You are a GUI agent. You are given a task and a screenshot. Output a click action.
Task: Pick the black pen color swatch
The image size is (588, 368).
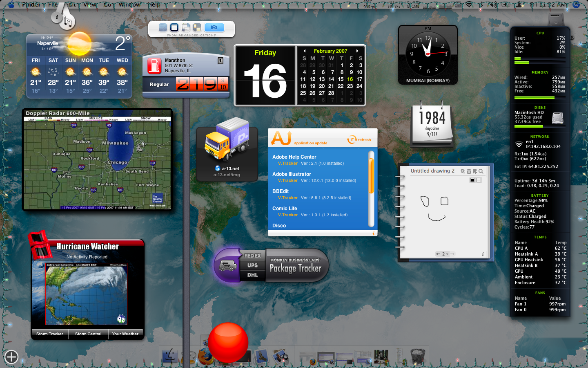pyautogui.click(x=473, y=180)
